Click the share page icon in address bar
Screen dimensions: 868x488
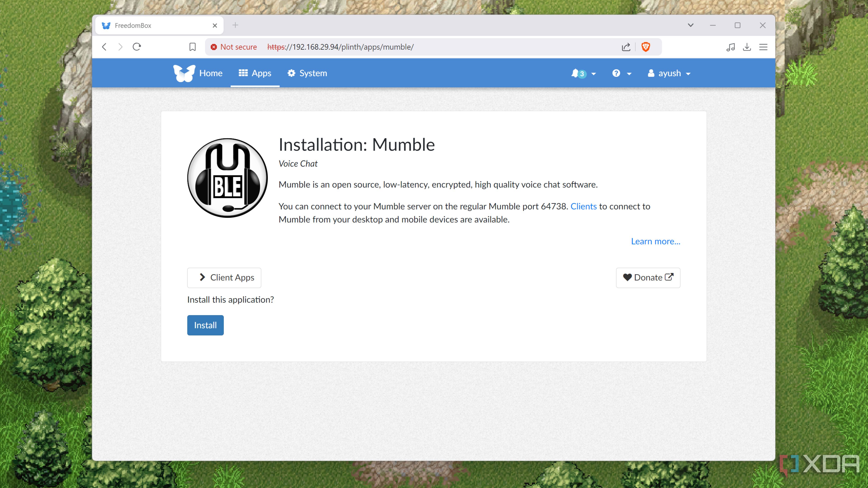point(626,47)
